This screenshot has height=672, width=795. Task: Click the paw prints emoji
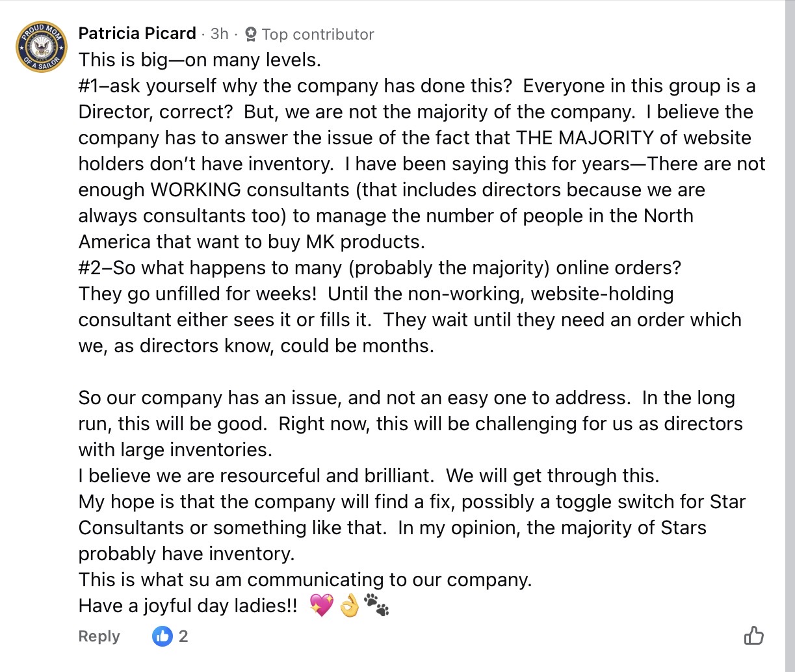click(377, 606)
